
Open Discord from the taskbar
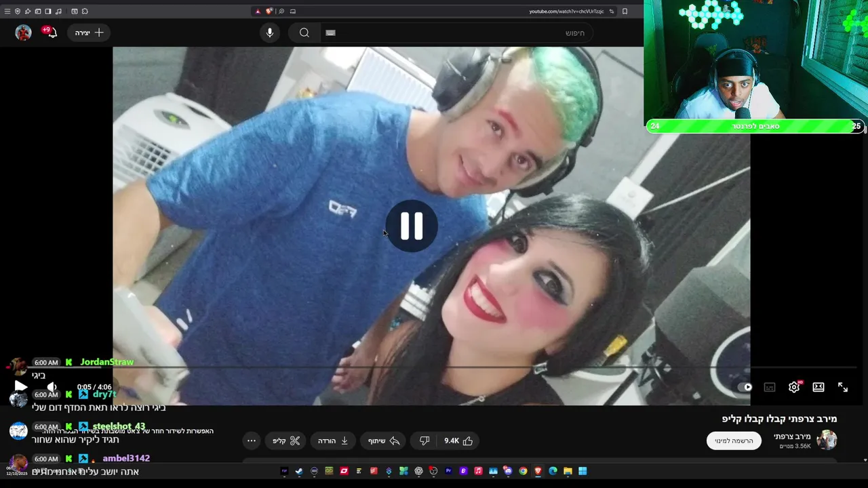point(508,471)
